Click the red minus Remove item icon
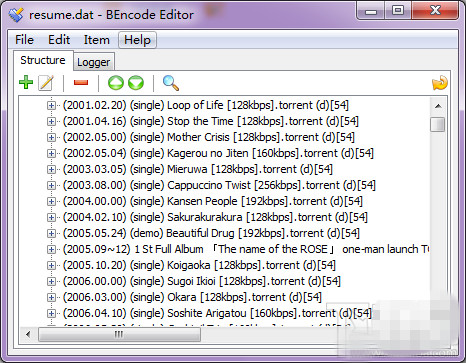This screenshot has height=363, width=466. pyautogui.click(x=81, y=82)
